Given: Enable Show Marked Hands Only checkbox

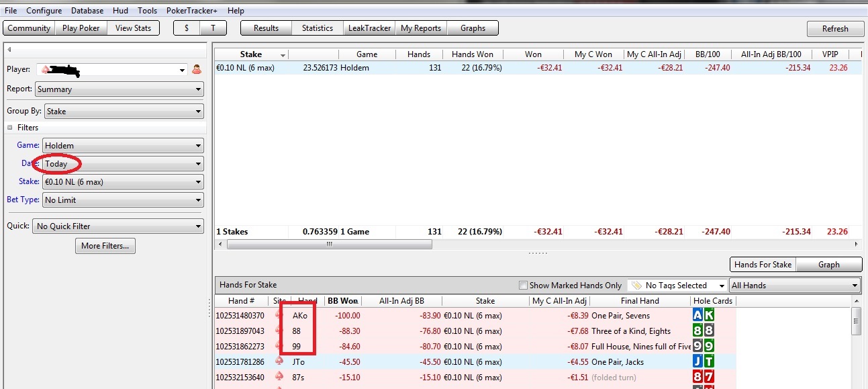Looking at the screenshot, I should [524, 286].
